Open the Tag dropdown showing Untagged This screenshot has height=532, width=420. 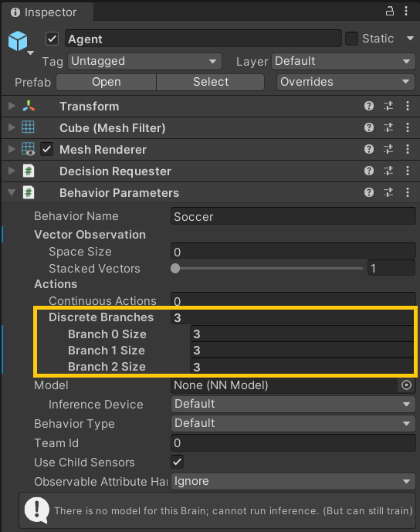click(144, 62)
